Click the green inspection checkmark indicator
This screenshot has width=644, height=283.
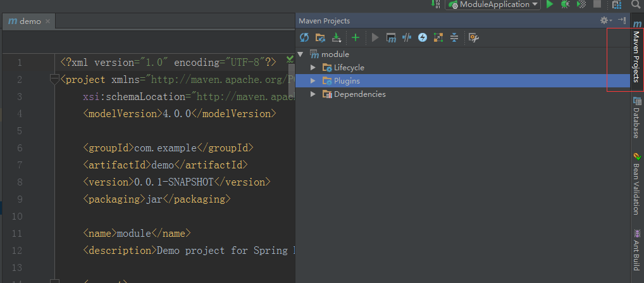coord(290,60)
